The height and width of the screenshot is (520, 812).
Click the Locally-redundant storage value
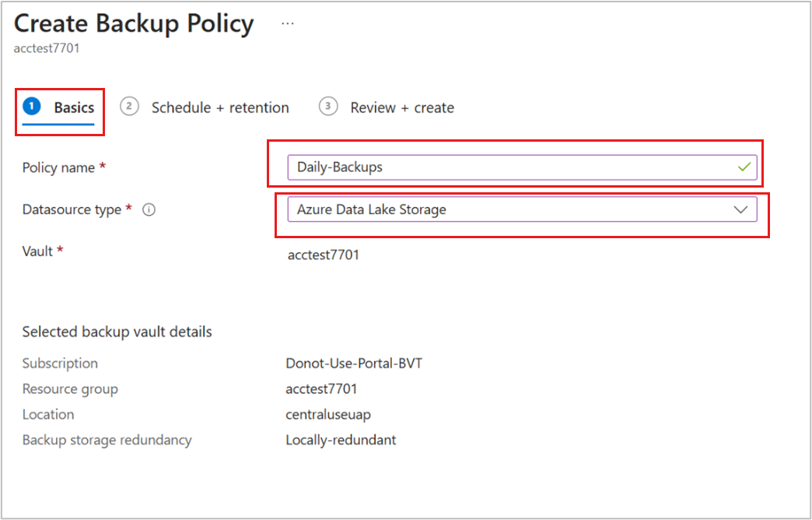[x=341, y=440]
